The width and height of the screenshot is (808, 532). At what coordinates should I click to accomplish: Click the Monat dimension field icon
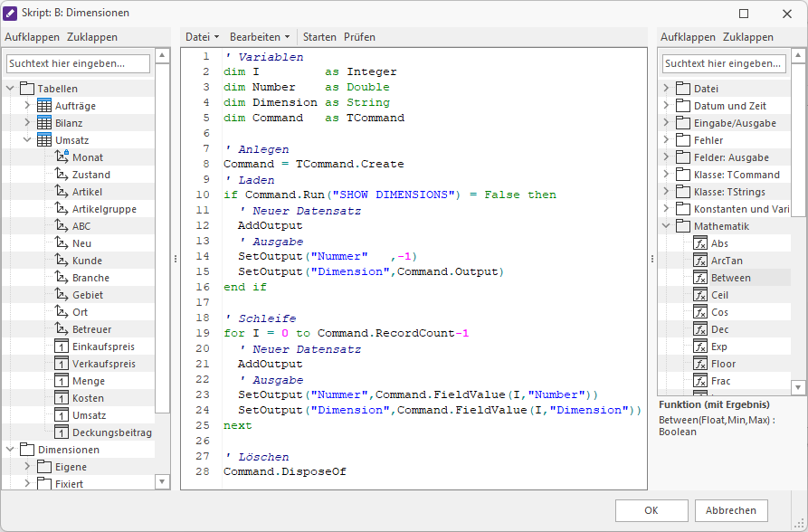[62, 157]
